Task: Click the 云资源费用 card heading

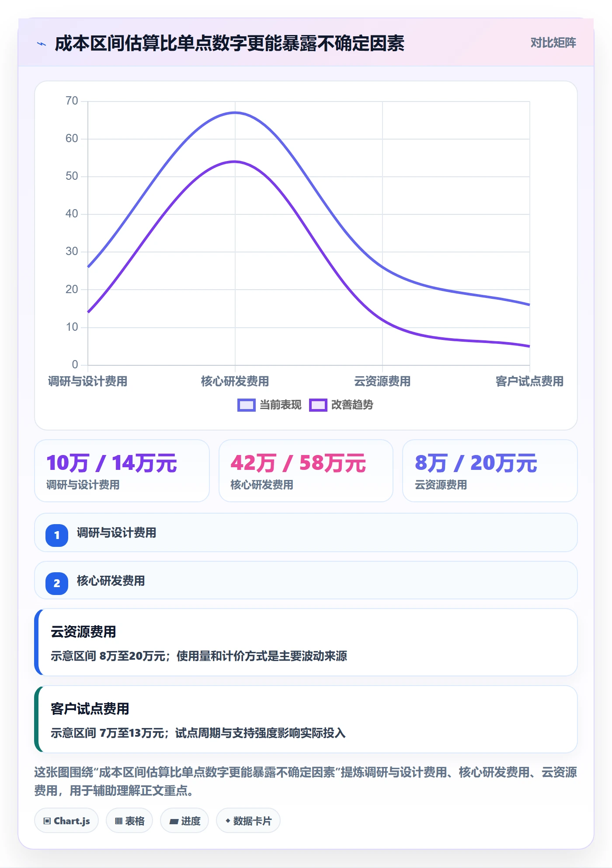Action: tap(83, 632)
